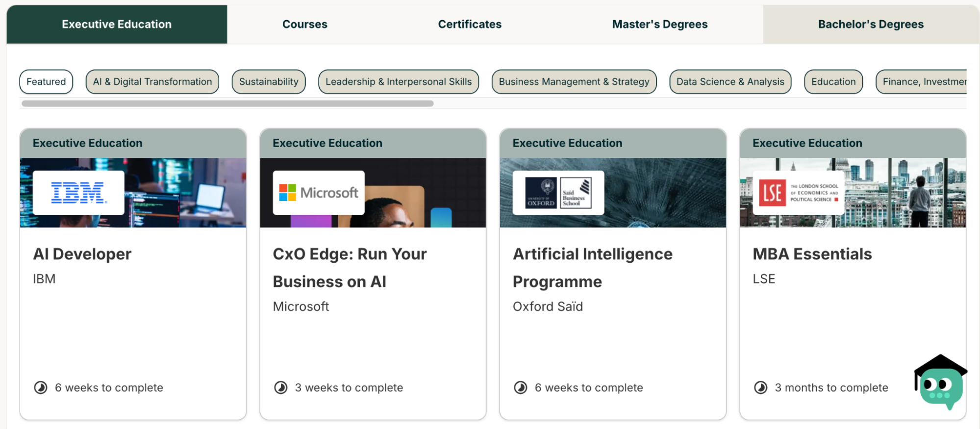The image size is (980, 429).
Task: Click the Microsoft provider name text
Action: 301,306
